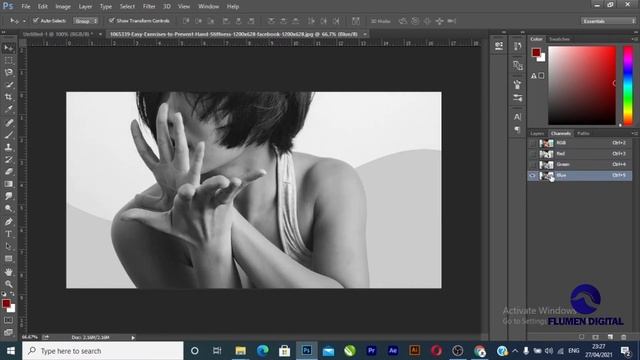This screenshot has height=360, width=640.
Task: Select the Move tool in the toolbox
Action: click(x=8, y=48)
